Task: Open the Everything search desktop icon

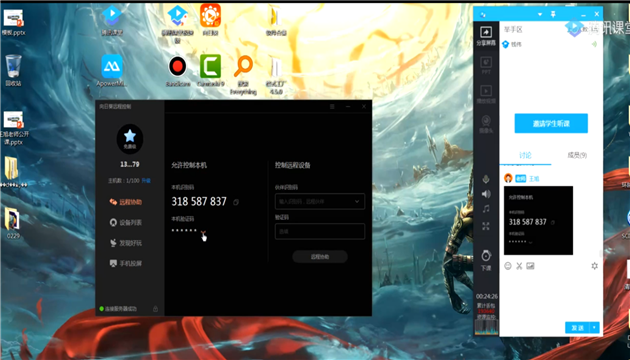Action: click(x=243, y=75)
